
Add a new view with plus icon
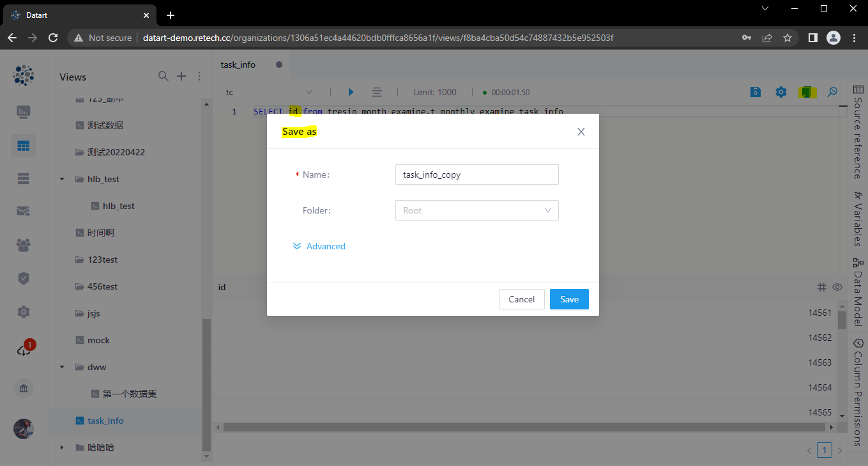181,76
